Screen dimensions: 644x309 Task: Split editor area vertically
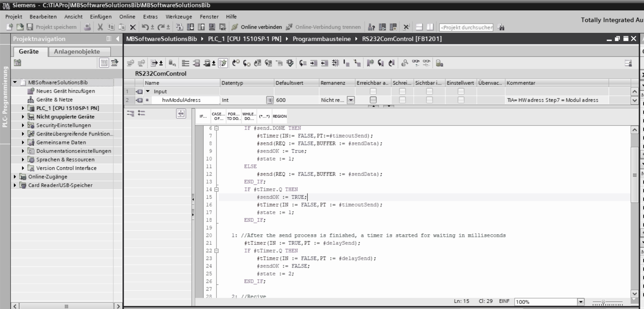[x=430, y=27]
